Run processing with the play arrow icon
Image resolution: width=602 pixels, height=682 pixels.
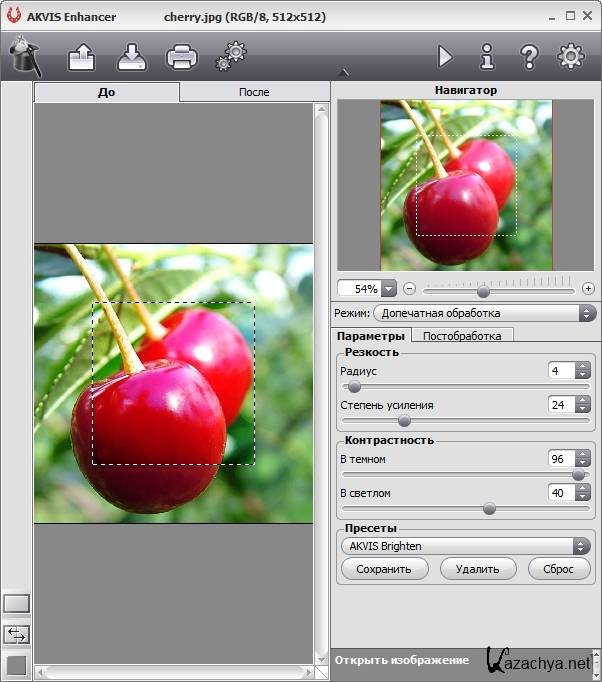445,57
